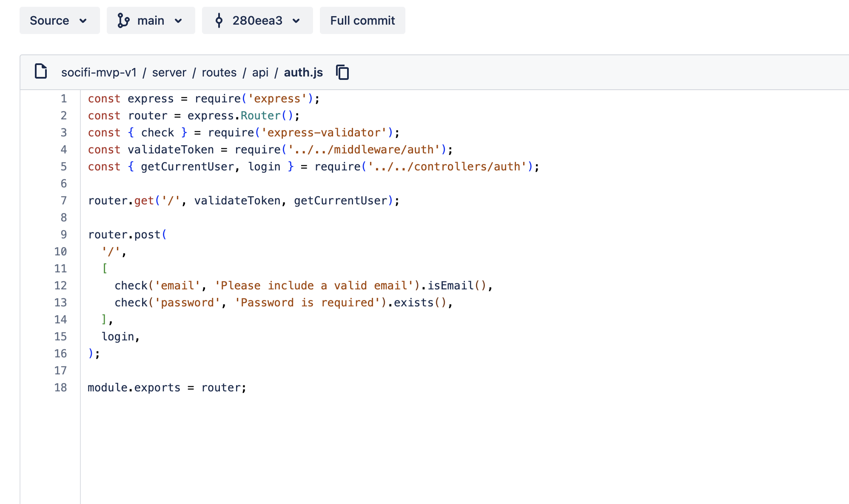The image size is (849, 504).
Task: Click line number 7 in gutter
Action: 64,201
